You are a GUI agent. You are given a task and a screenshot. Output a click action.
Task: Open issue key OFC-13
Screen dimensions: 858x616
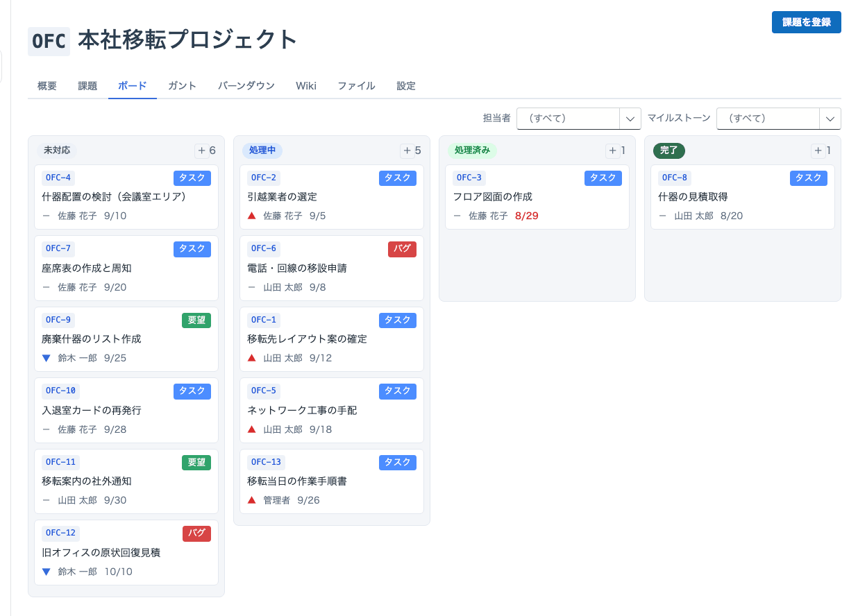click(x=266, y=463)
